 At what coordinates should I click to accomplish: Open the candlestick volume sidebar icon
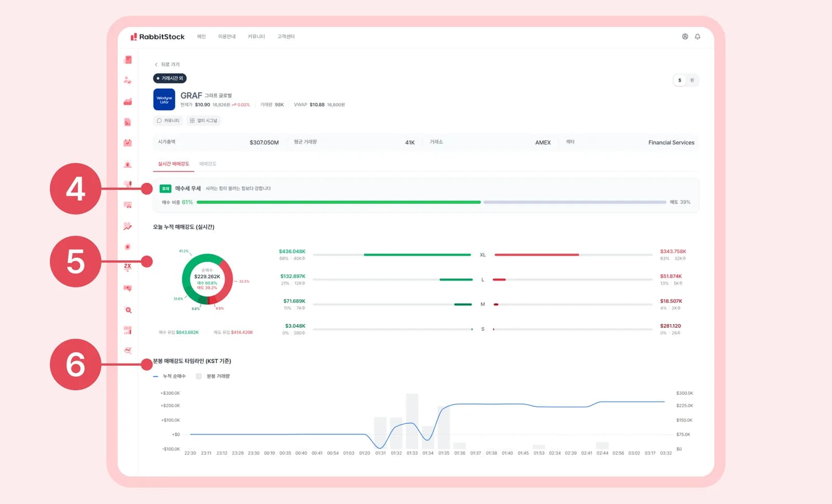(128, 330)
